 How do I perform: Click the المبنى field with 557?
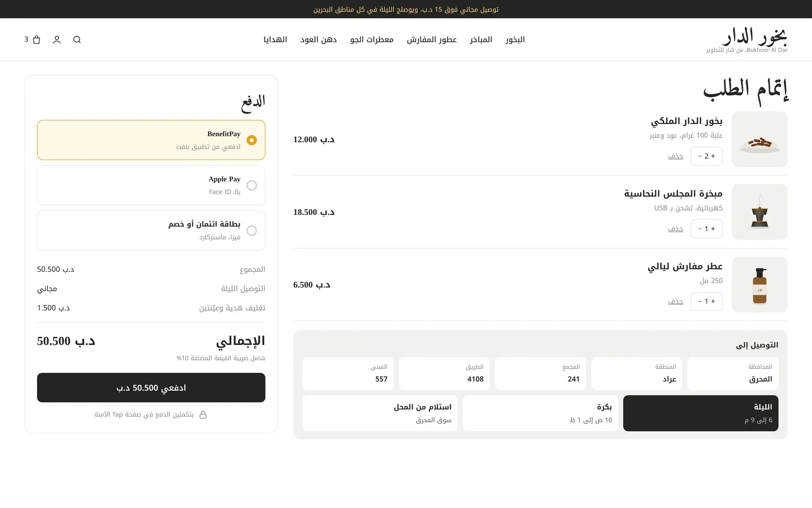coord(348,374)
